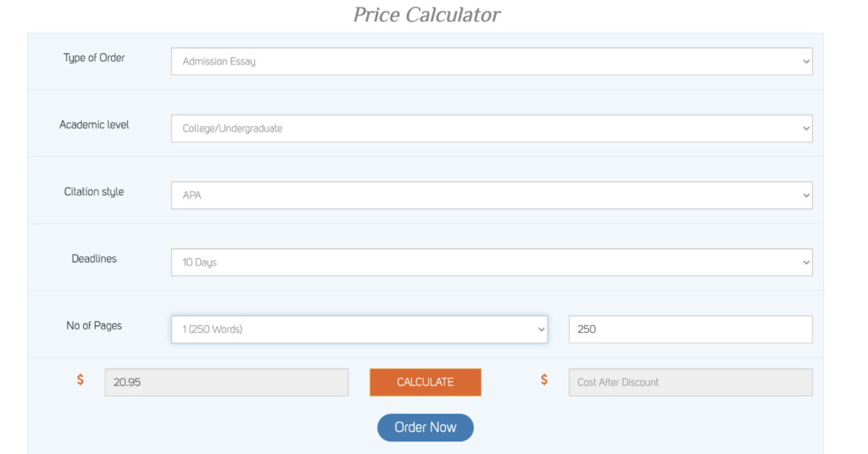Click the No of Pages label

94,326
